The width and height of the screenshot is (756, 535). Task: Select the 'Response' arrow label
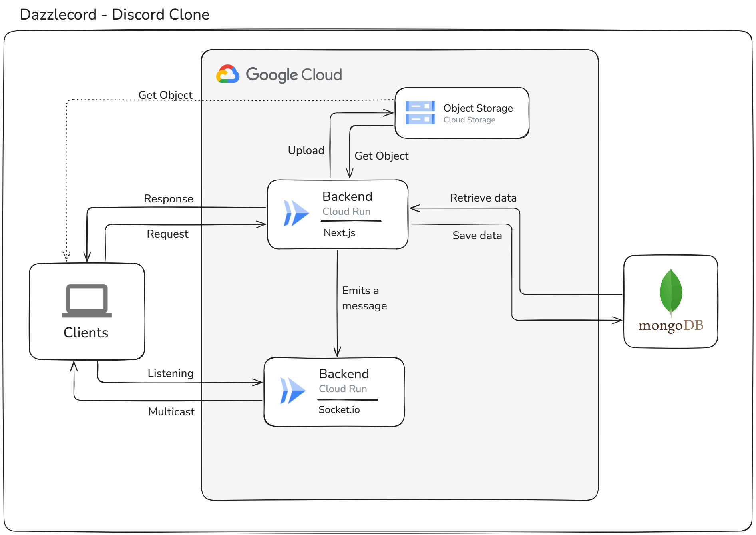point(168,199)
